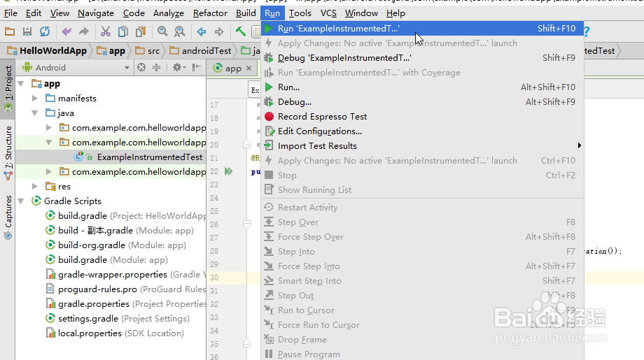
Task: Open the Navigate menu
Action: [x=96, y=13]
